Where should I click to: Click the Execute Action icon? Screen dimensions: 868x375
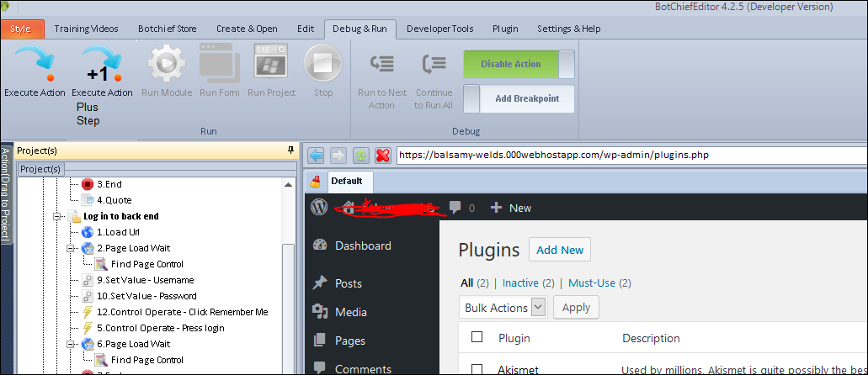pyautogui.click(x=34, y=64)
